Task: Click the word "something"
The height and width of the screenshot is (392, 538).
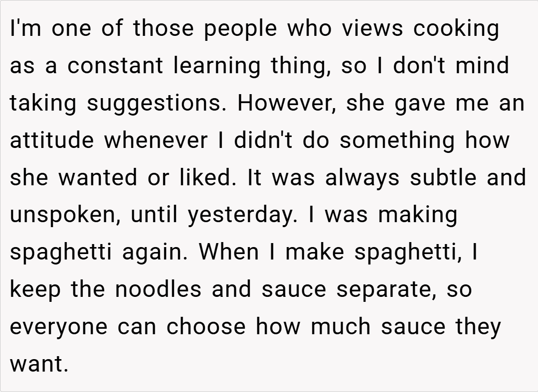Action: click(x=397, y=140)
